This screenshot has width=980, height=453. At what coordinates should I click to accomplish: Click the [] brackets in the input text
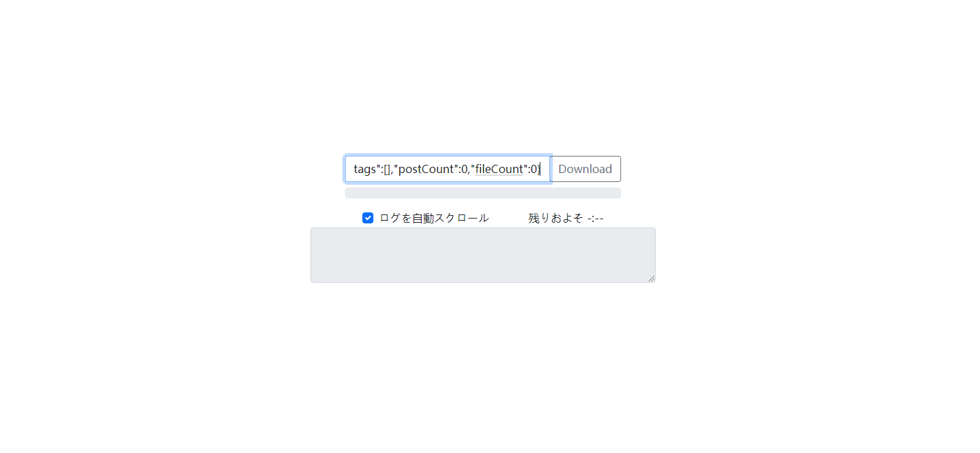pyautogui.click(x=387, y=169)
